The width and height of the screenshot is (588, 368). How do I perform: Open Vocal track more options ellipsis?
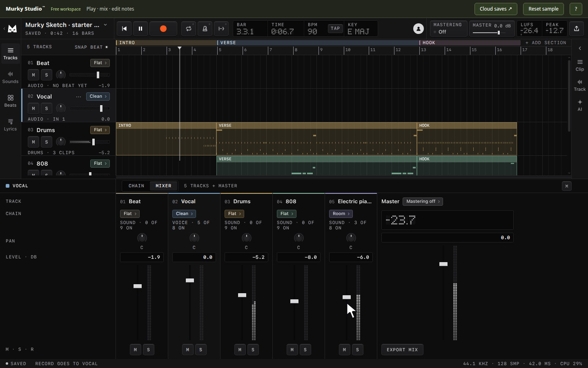78,97
